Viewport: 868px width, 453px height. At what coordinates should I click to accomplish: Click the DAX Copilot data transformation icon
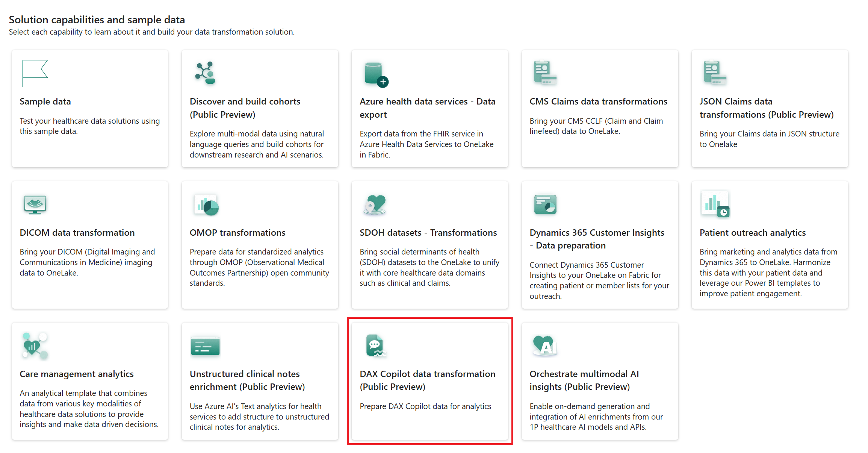376,345
